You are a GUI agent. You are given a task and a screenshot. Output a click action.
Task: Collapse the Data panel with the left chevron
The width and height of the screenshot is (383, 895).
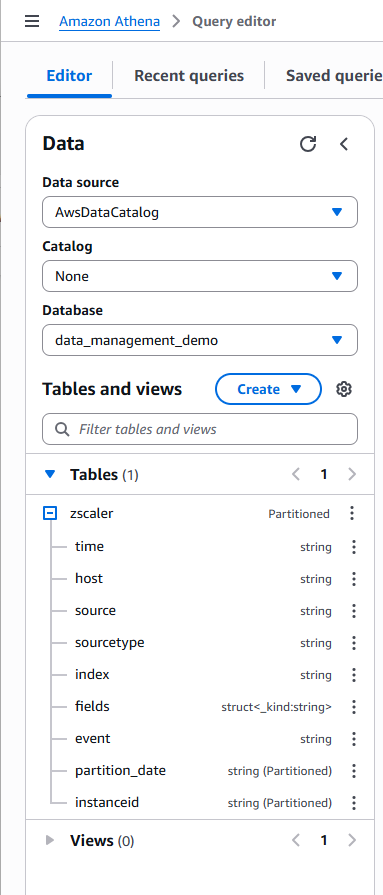(344, 144)
